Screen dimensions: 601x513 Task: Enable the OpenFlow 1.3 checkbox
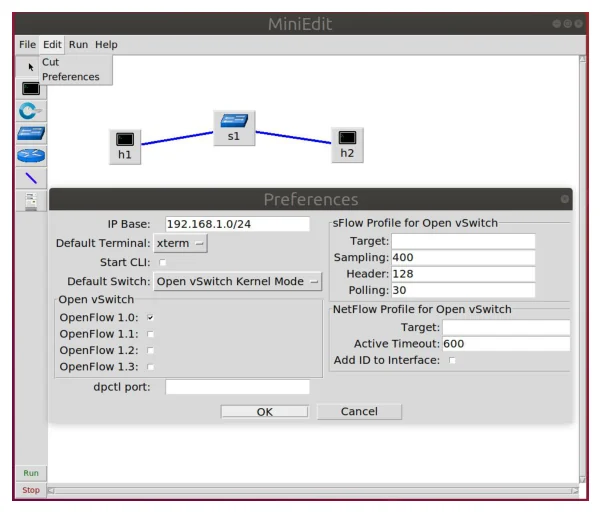150,367
